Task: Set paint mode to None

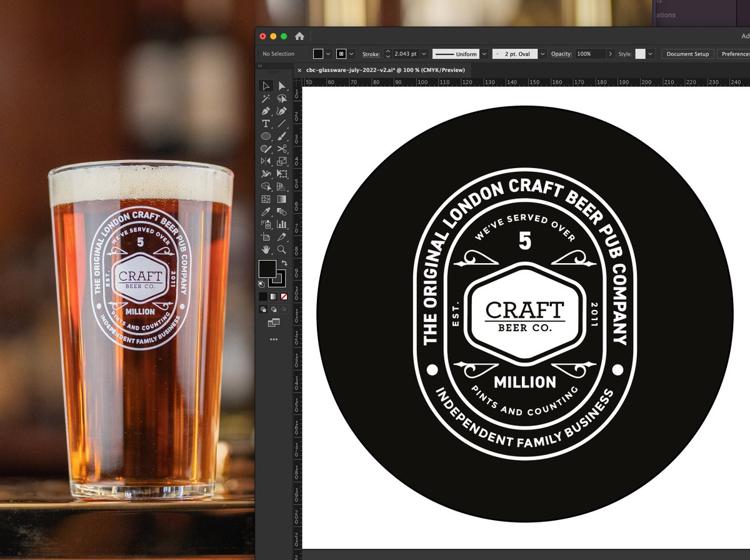Action: tap(284, 296)
